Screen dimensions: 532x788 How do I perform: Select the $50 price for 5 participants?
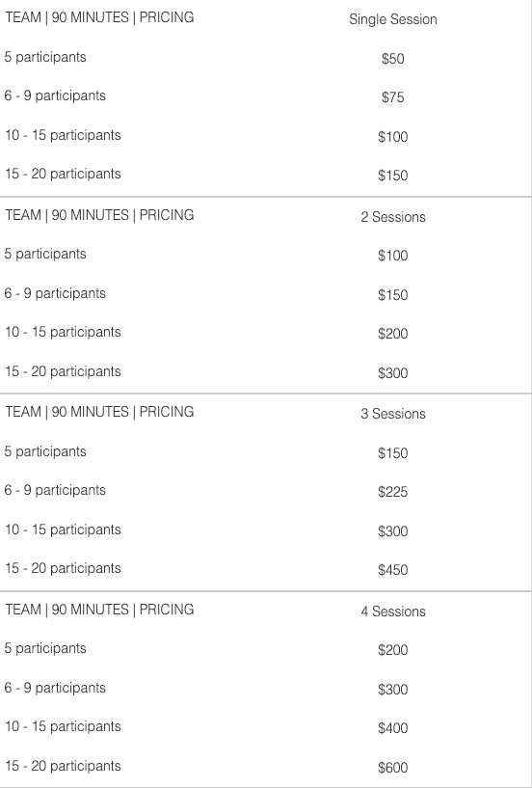click(x=393, y=59)
